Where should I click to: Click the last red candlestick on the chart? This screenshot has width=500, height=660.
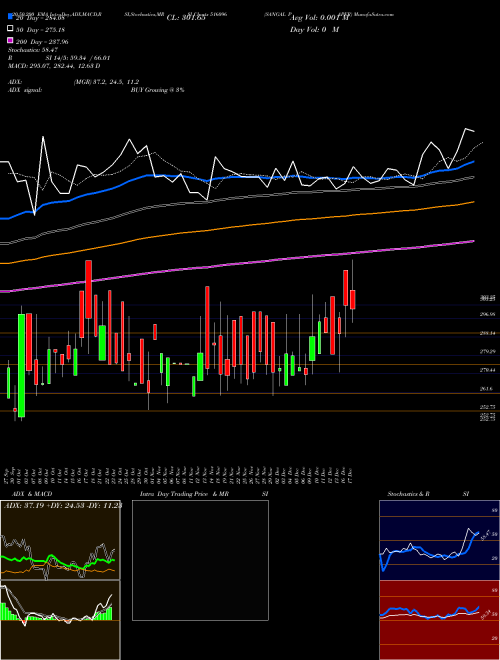click(353, 299)
